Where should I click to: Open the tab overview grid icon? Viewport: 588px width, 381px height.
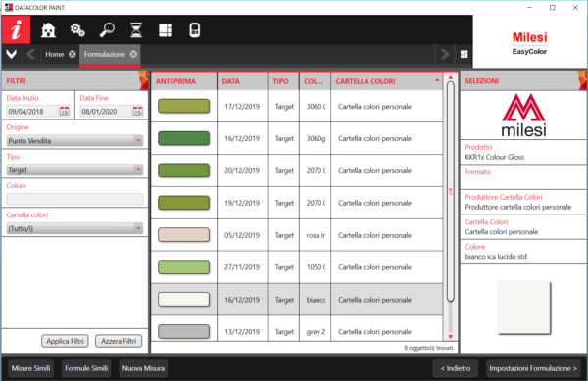[464, 54]
